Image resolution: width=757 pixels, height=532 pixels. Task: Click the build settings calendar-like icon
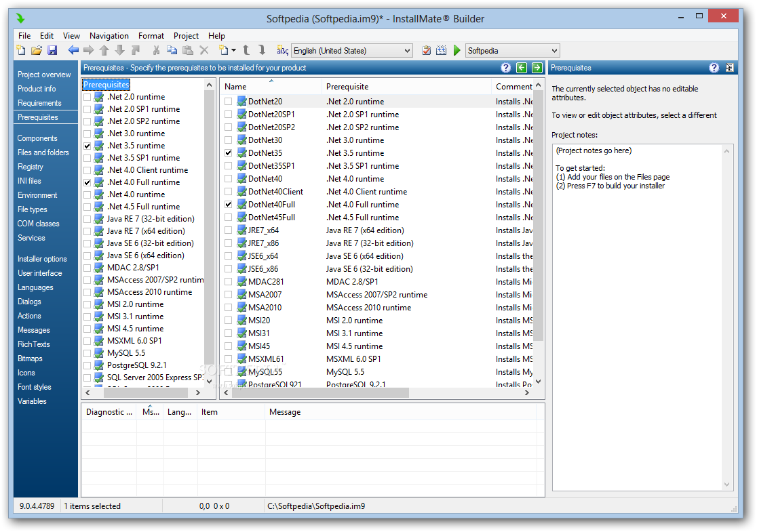442,50
